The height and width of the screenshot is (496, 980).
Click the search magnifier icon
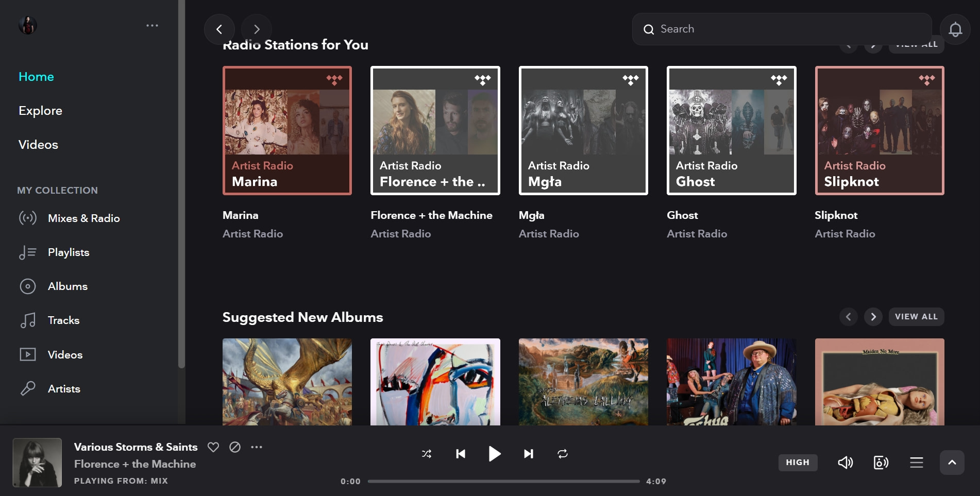[649, 29]
